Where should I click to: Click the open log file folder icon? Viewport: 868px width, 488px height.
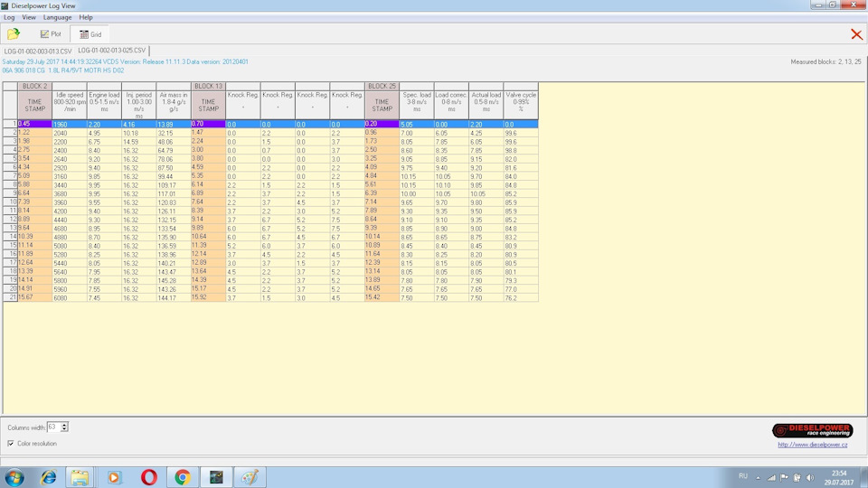coord(14,33)
